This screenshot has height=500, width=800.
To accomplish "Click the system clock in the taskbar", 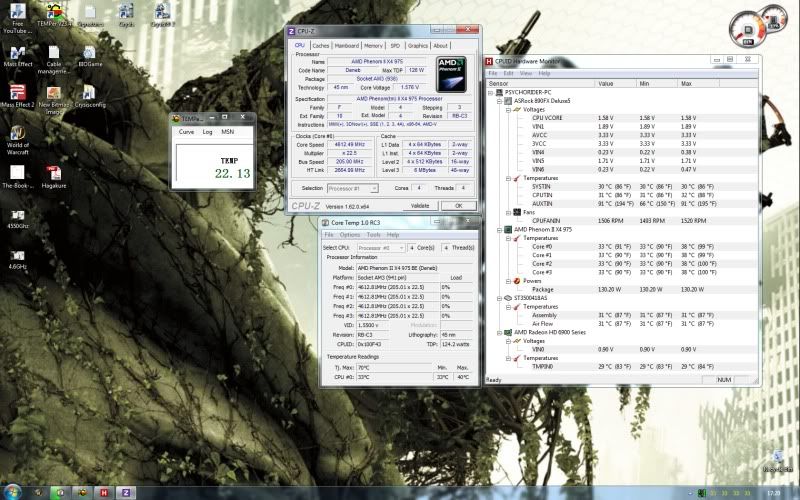I will (x=773, y=493).
